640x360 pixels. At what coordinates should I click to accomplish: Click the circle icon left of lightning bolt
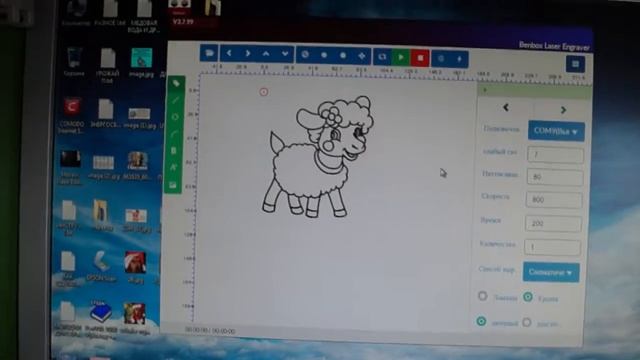pos(441,59)
